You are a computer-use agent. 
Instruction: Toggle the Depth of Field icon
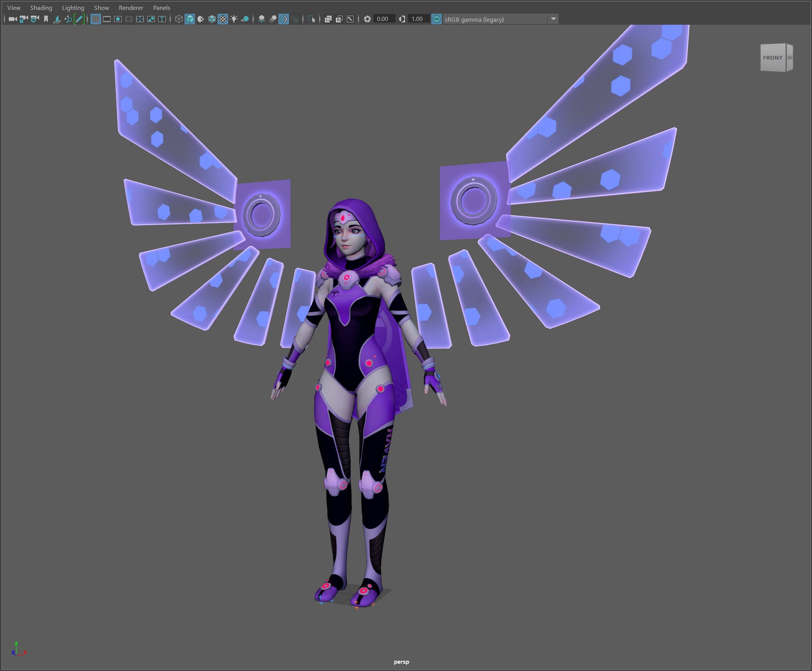pos(295,19)
